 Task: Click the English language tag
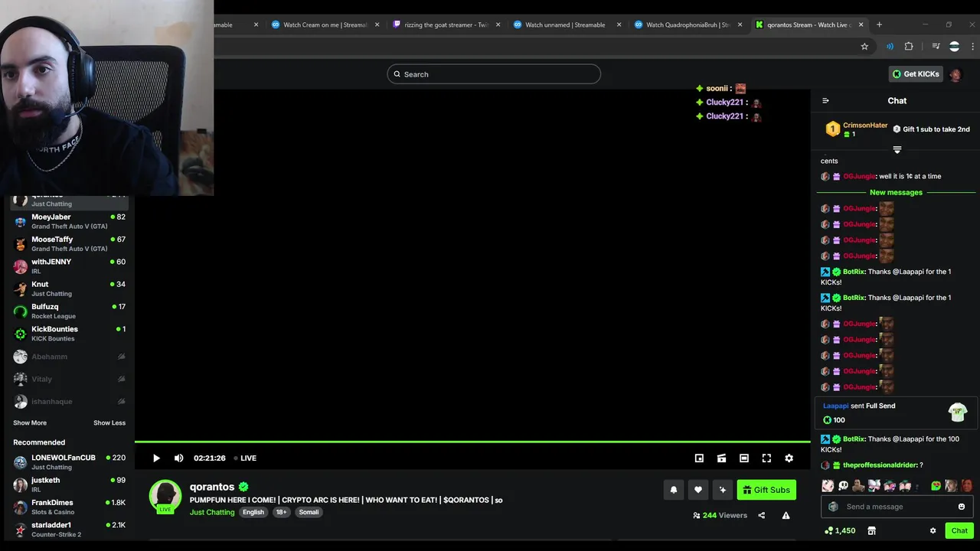pyautogui.click(x=253, y=513)
